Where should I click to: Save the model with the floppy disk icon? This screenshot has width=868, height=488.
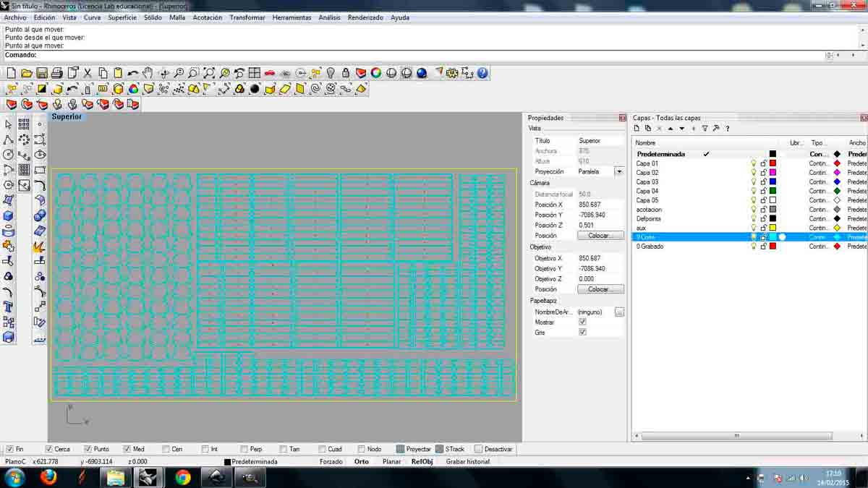pos(41,73)
